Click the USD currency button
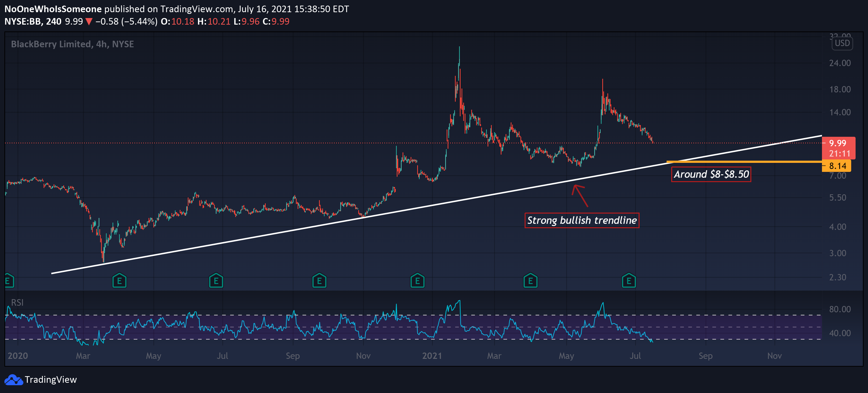The width and height of the screenshot is (868, 393). (842, 43)
